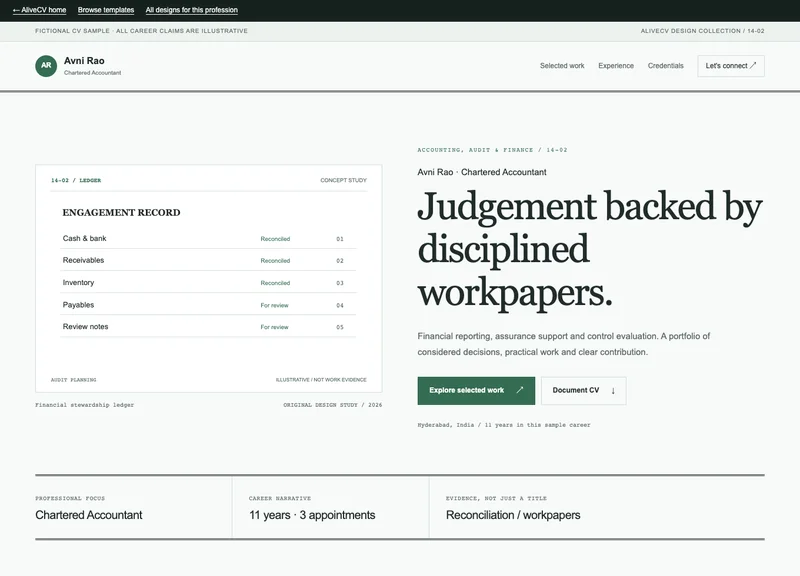
Task: Click the FICTIONAL CV SAMPLE notice
Action: coord(141,31)
